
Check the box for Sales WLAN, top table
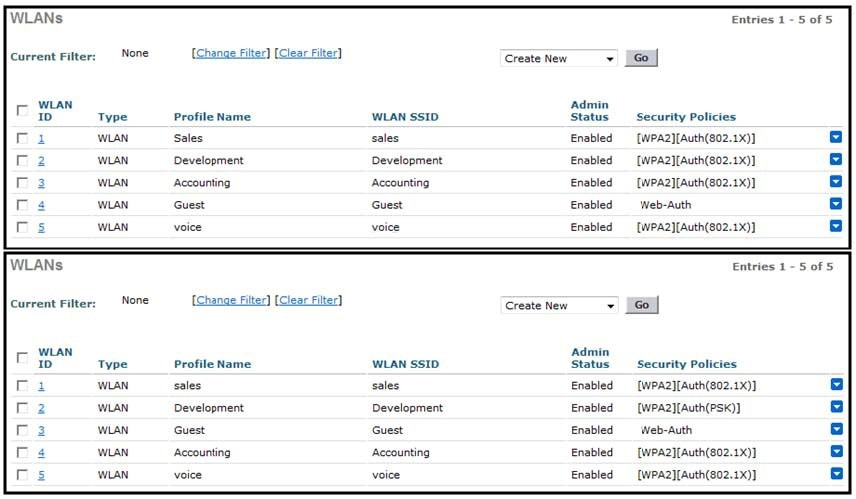point(22,138)
